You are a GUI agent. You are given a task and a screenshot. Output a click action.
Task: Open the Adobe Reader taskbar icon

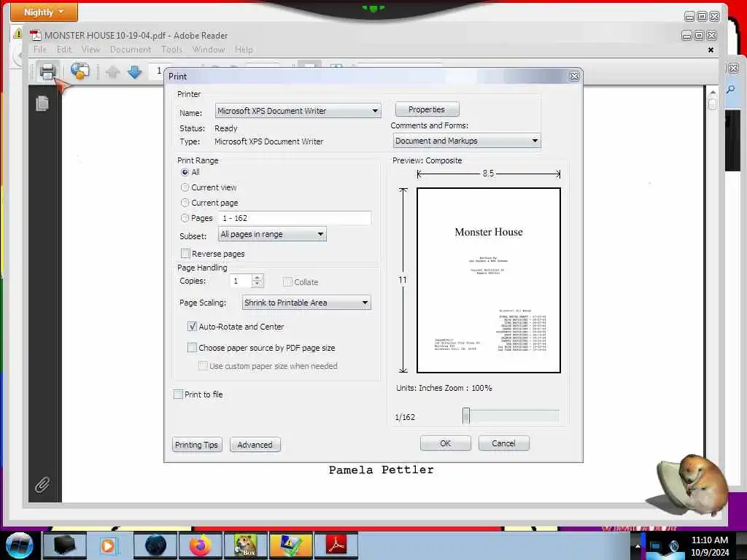336,545
